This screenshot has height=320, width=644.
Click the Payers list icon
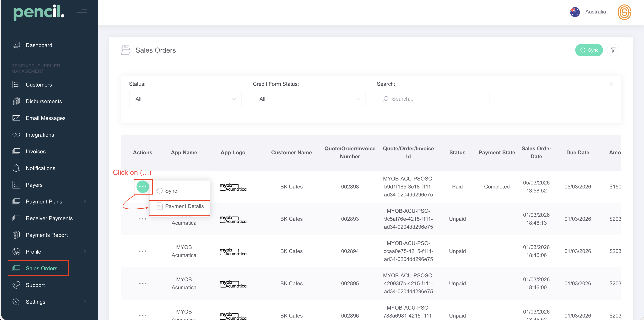[x=16, y=185]
